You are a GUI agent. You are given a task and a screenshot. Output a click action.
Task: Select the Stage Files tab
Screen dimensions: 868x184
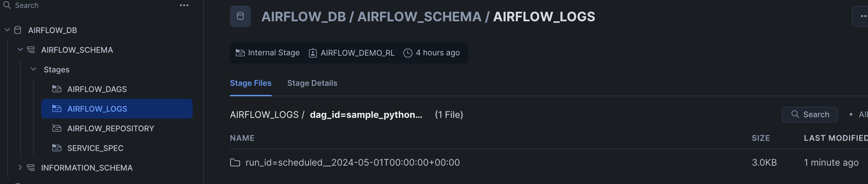(250, 83)
